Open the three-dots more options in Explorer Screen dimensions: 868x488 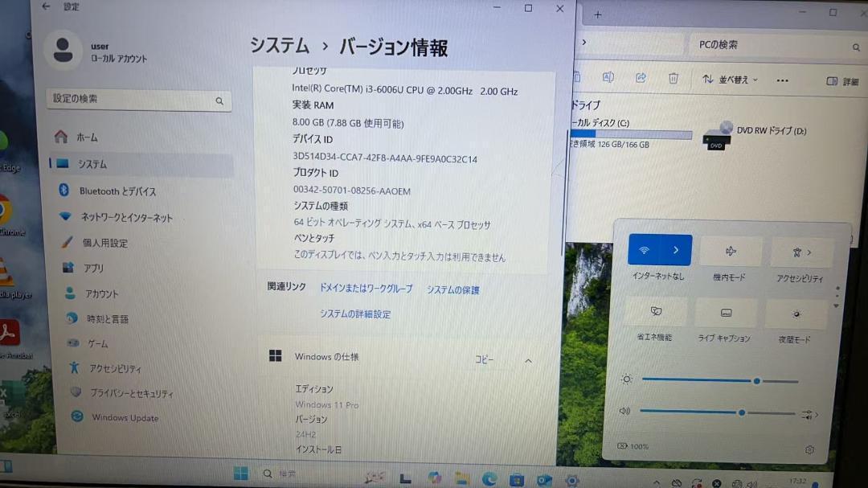pyautogui.click(x=782, y=81)
